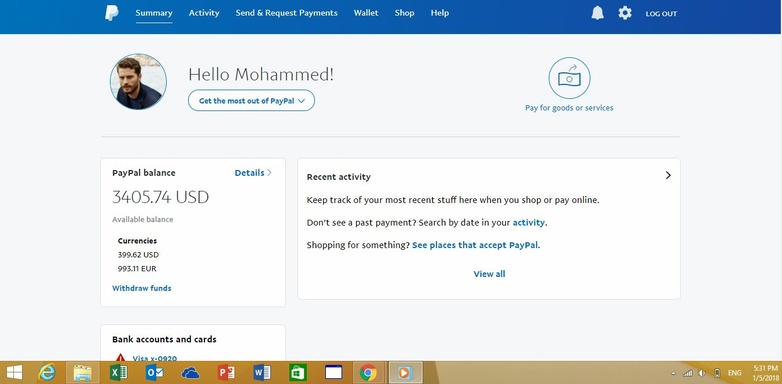
Task: Click the profile photo avatar
Action: [x=138, y=82]
